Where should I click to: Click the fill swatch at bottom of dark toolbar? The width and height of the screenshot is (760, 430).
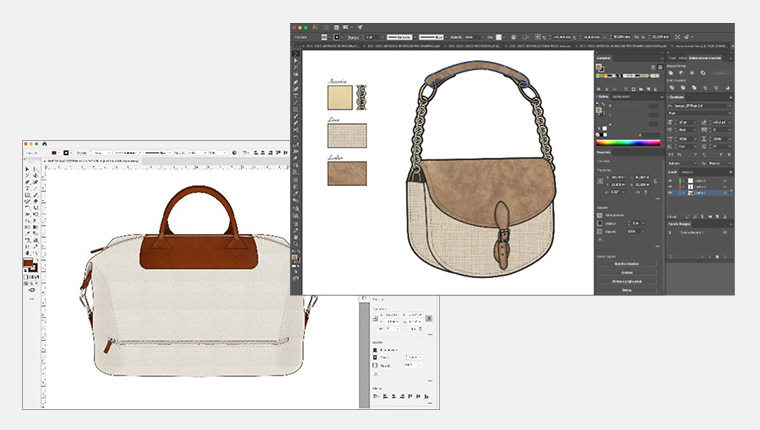pos(296,259)
